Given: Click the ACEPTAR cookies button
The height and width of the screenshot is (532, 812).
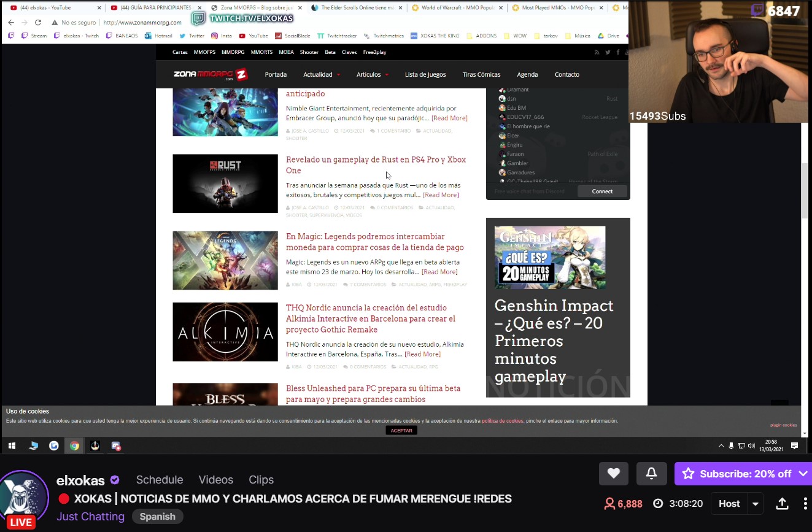Looking at the screenshot, I should click(401, 431).
